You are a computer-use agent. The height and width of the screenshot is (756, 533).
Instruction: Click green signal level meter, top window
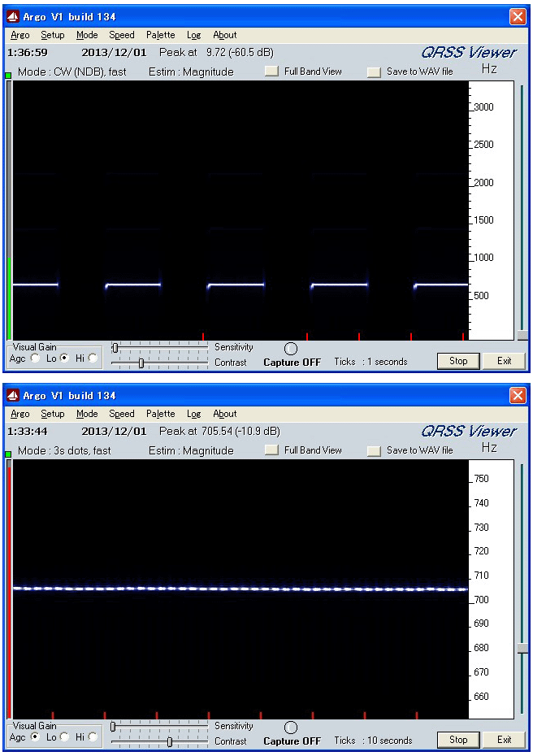(x=9, y=299)
